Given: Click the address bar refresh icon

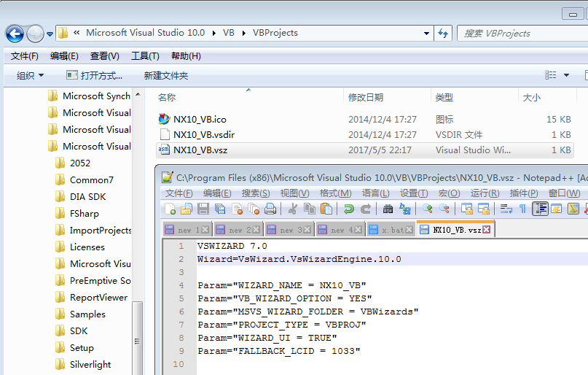Looking at the screenshot, I should pos(443,33).
